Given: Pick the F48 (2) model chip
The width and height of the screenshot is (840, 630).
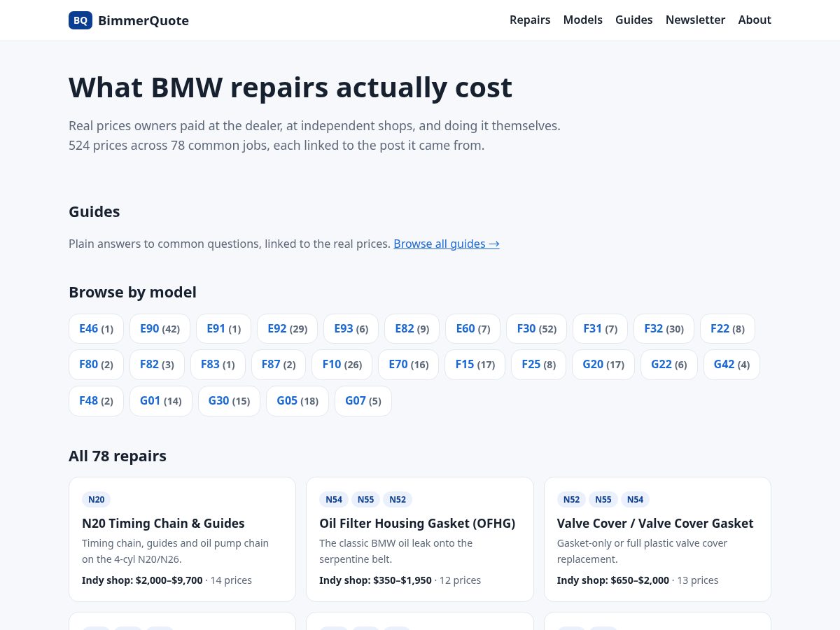Looking at the screenshot, I should point(96,401).
